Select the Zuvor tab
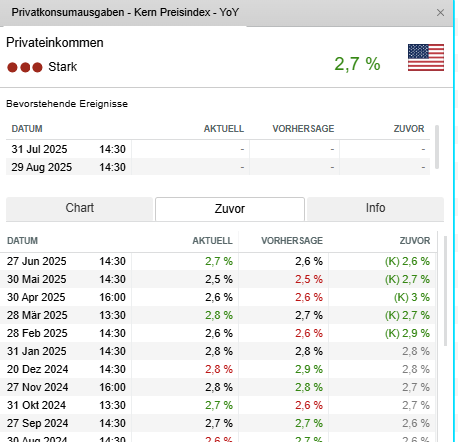The height and width of the screenshot is (442, 458). tap(230, 209)
